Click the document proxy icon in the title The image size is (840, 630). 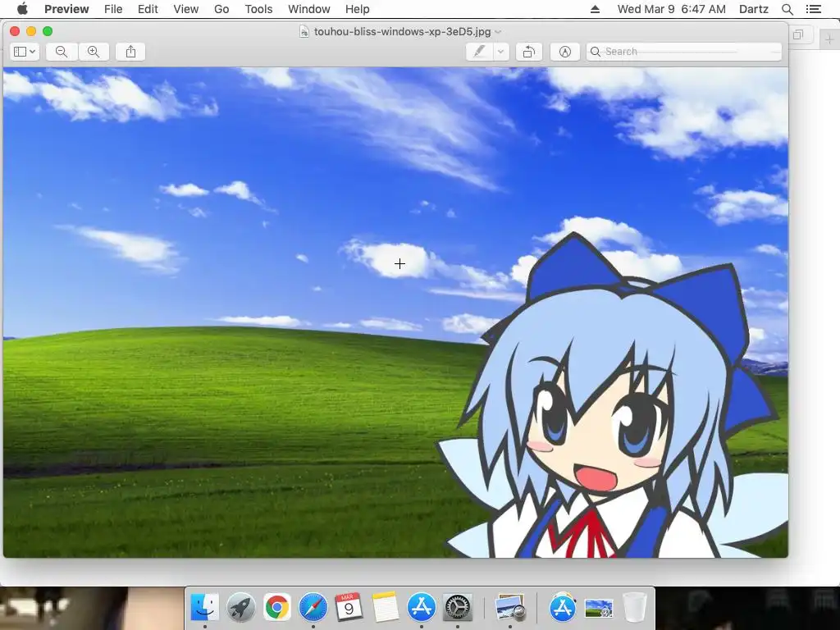coord(304,32)
